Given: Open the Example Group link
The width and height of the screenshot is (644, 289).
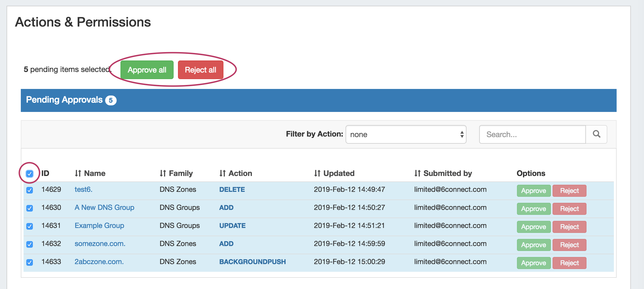Looking at the screenshot, I should pyautogui.click(x=99, y=226).
